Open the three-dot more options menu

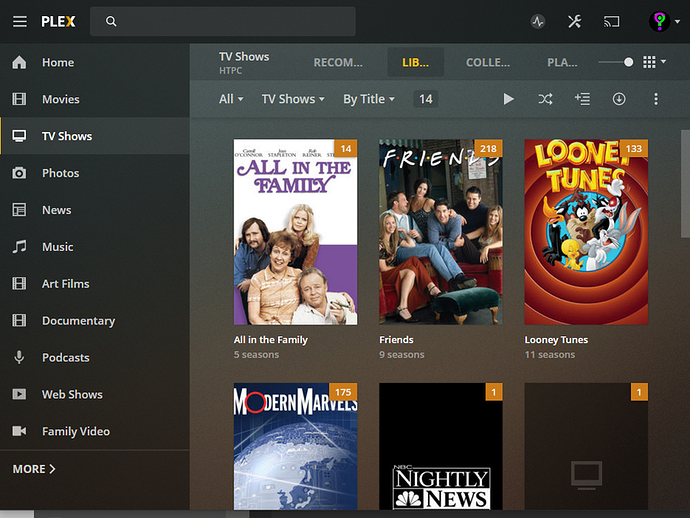tap(656, 99)
